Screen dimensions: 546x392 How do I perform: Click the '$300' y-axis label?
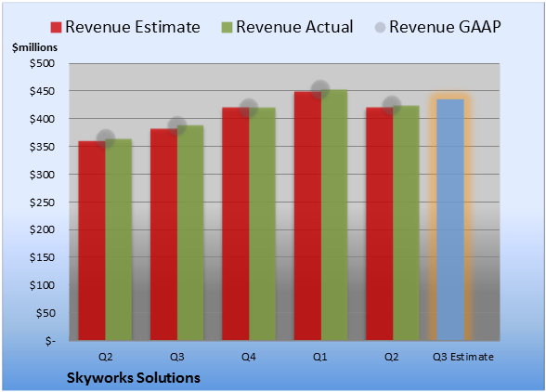42,175
